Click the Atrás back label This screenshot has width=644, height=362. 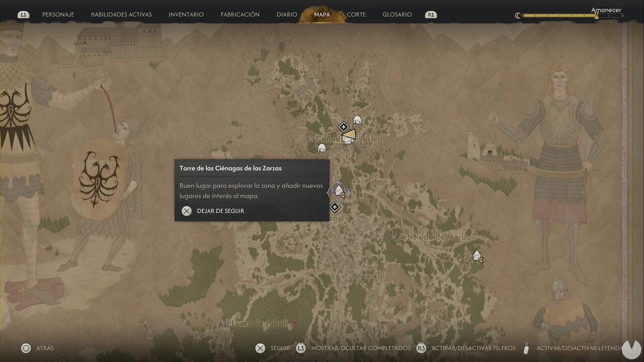pyautogui.click(x=45, y=348)
